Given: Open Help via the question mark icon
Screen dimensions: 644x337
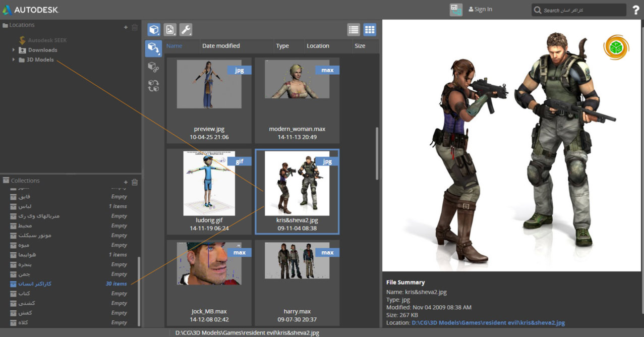Looking at the screenshot, I should click(x=636, y=10).
